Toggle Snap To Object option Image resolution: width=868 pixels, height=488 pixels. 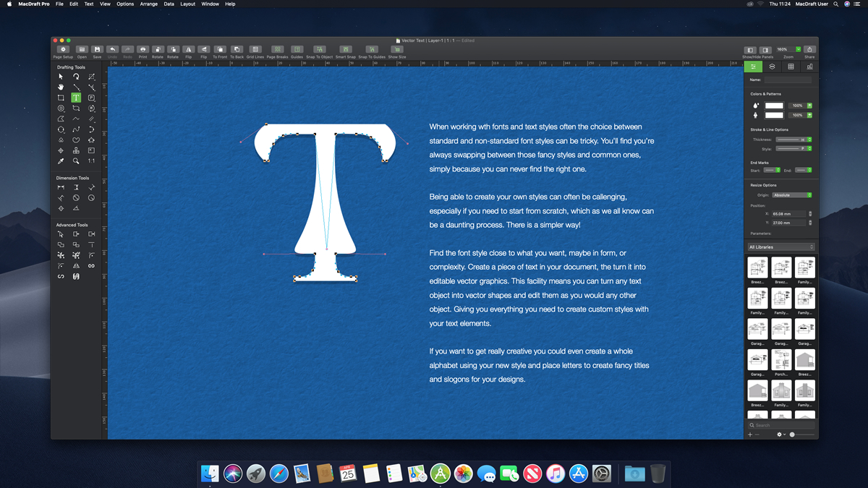(x=319, y=50)
